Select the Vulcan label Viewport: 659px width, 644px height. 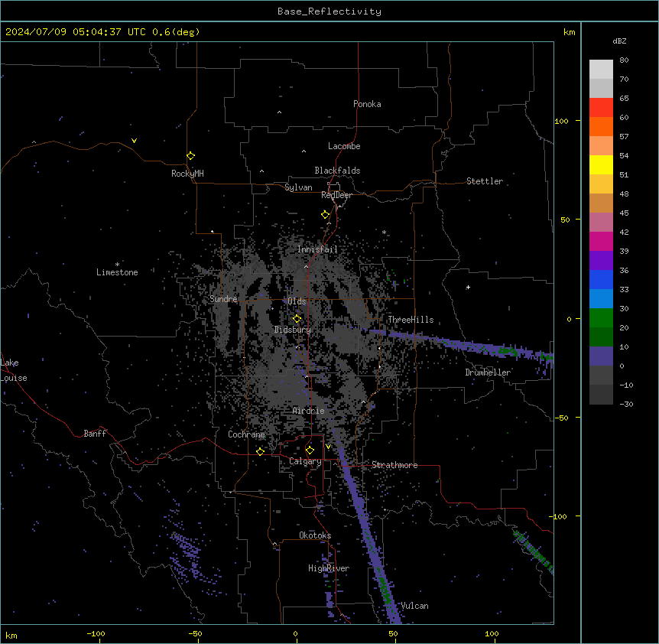click(415, 606)
